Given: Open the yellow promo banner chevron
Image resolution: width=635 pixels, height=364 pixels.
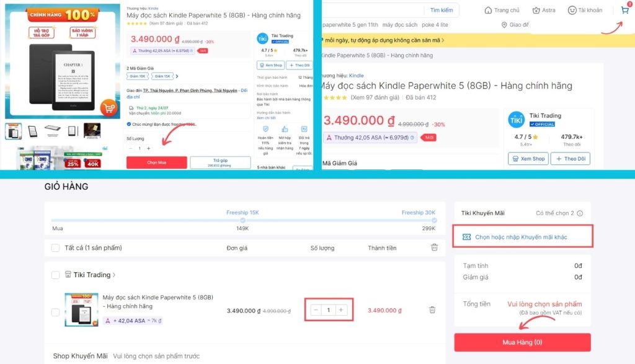Looking at the screenshot, I should [x=443, y=40].
